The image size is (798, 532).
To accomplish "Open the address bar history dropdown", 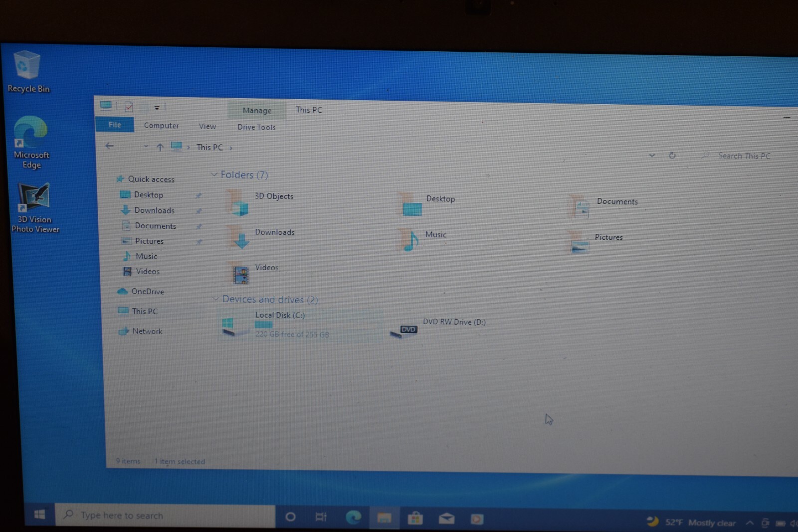I will (x=652, y=156).
